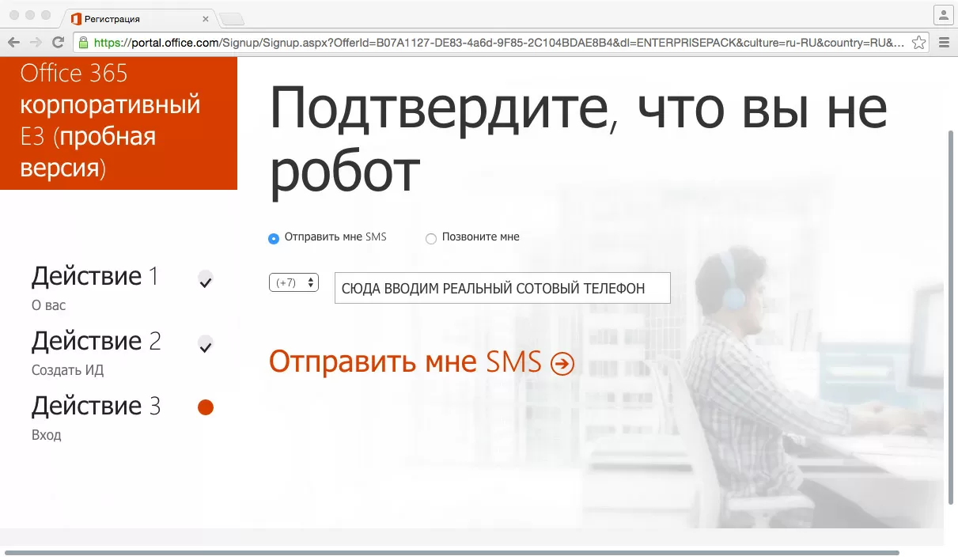
Task: Click the 'Создать ИД' step label
Action: point(68,370)
